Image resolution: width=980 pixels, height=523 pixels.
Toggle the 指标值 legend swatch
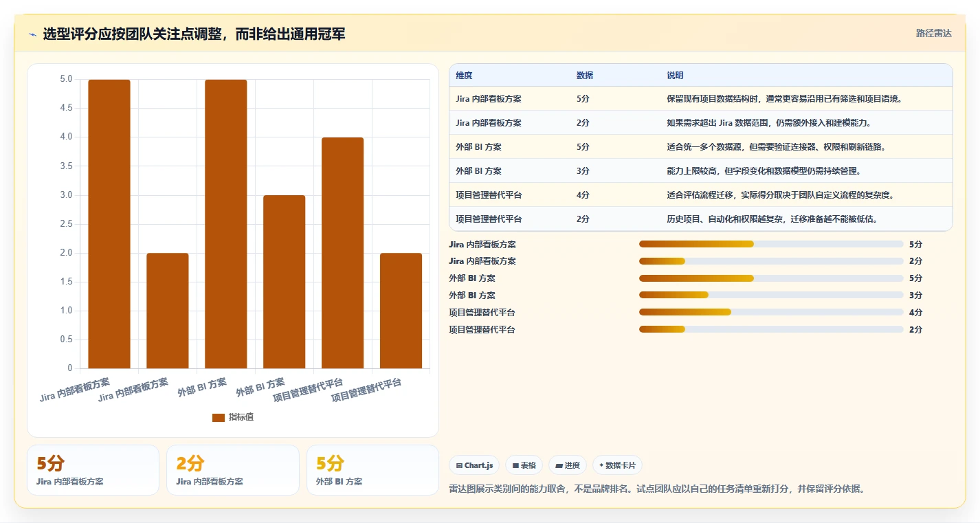[219, 417]
